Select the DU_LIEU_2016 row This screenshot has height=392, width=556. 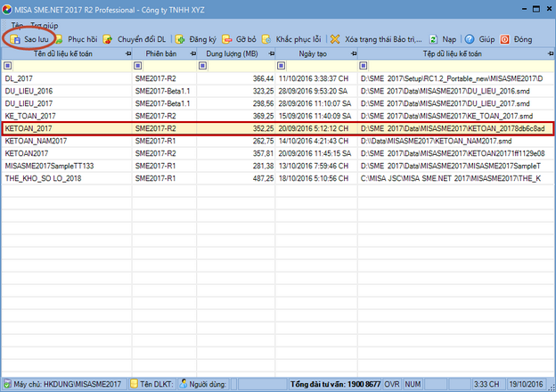tap(278, 91)
